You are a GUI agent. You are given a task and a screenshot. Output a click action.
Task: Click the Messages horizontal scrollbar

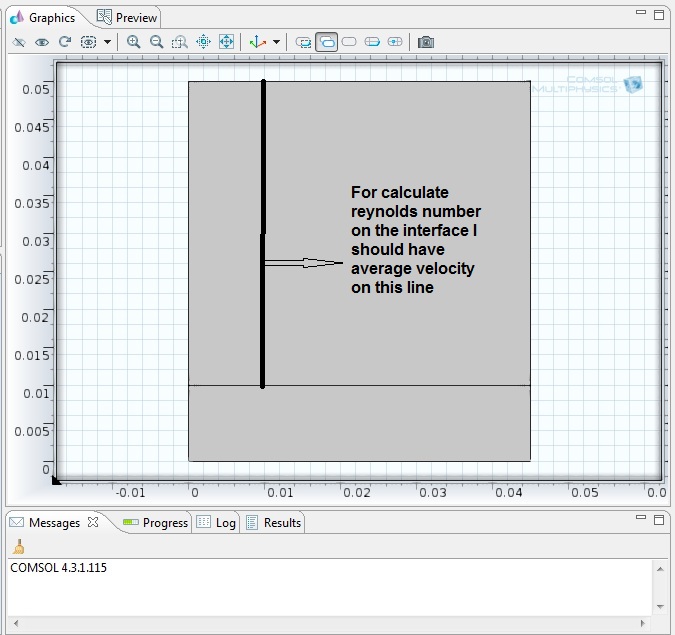click(330, 624)
